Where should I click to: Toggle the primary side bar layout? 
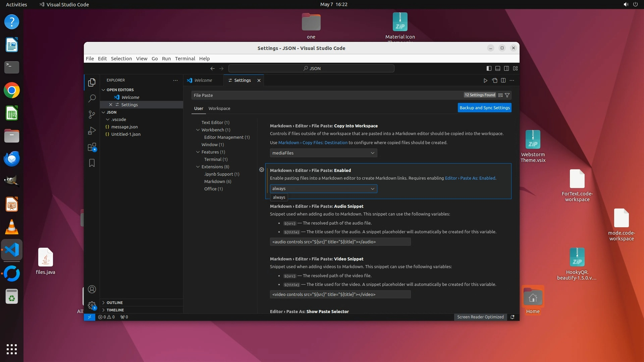coord(489,68)
